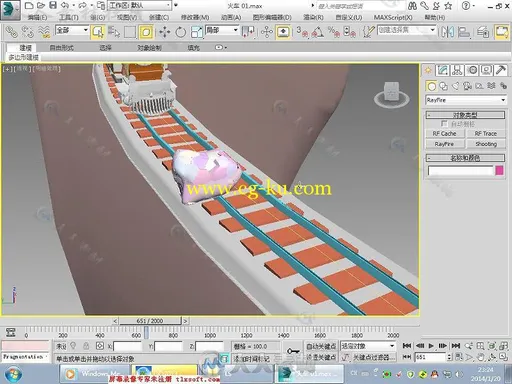Click the Shooting button
The width and height of the screenshot is (512, 384).
[x=486, y=144]
